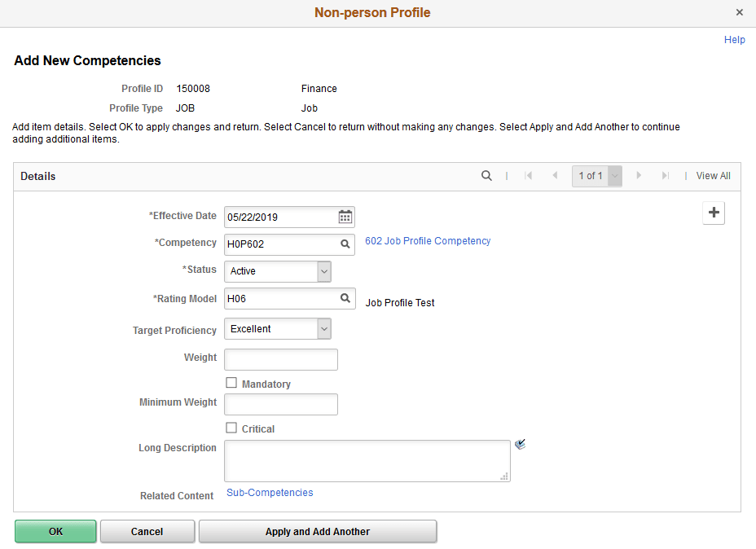Screen dimensions: 756x549
Task: Enable the Critical checkbox
Action: coord(231,428)
